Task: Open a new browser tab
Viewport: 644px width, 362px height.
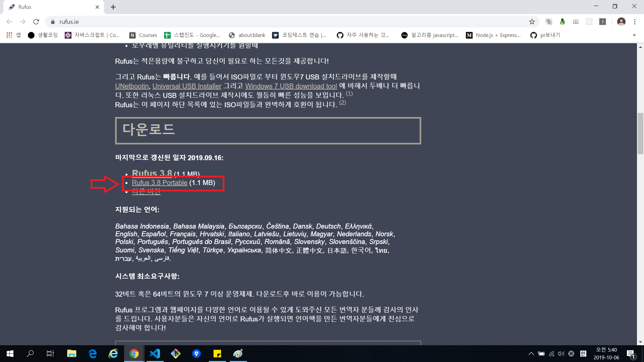Action: [x=113, y=7]
